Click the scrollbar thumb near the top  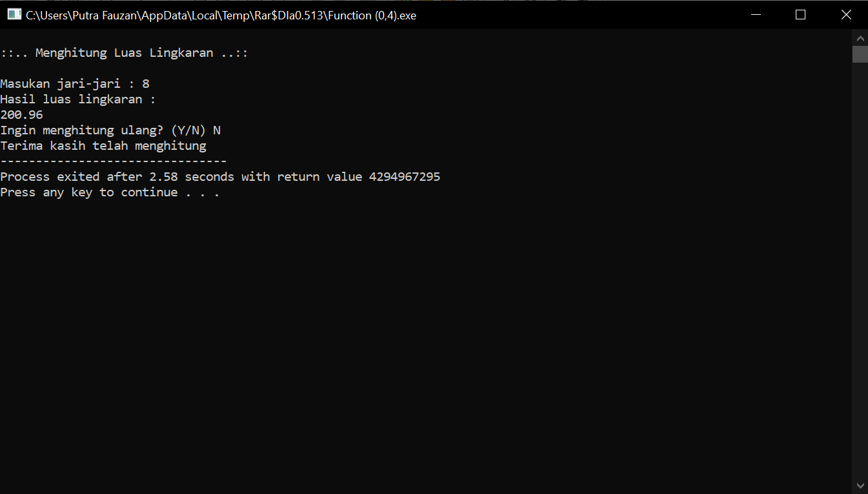point(860,54)
